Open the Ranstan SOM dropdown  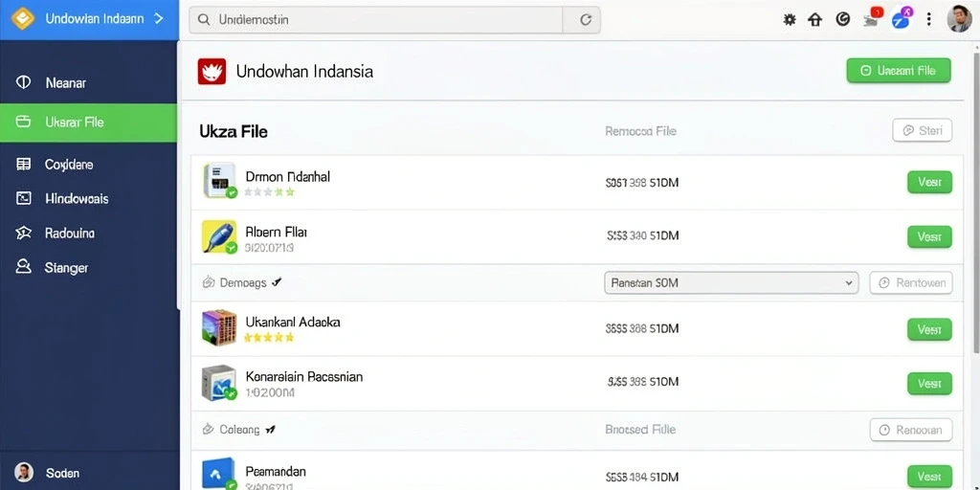732,282
